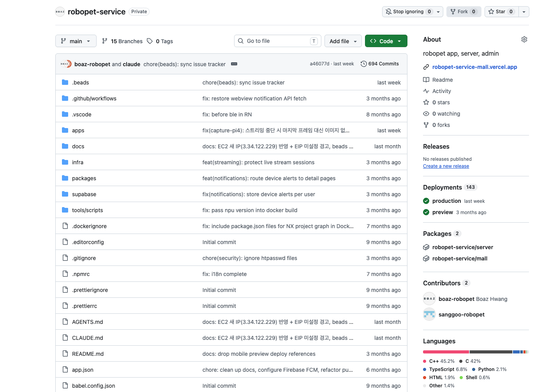
Task: Click the .beads folder icon
Action: [x=65, y=83]
